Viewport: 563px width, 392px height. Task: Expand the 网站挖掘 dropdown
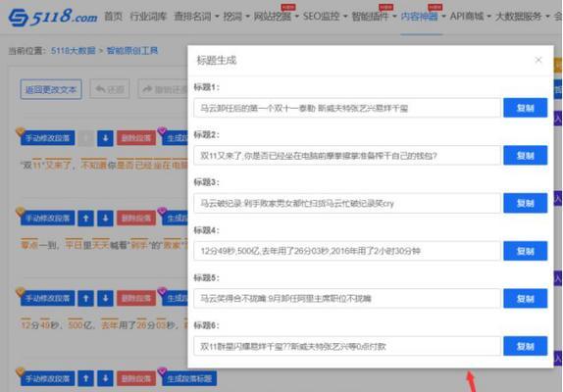(277, 16)
